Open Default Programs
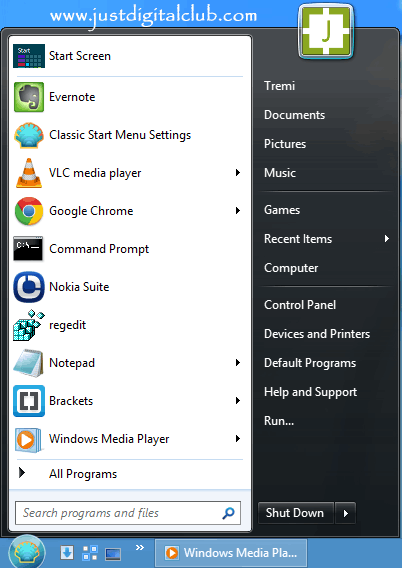 coord(310,363)
